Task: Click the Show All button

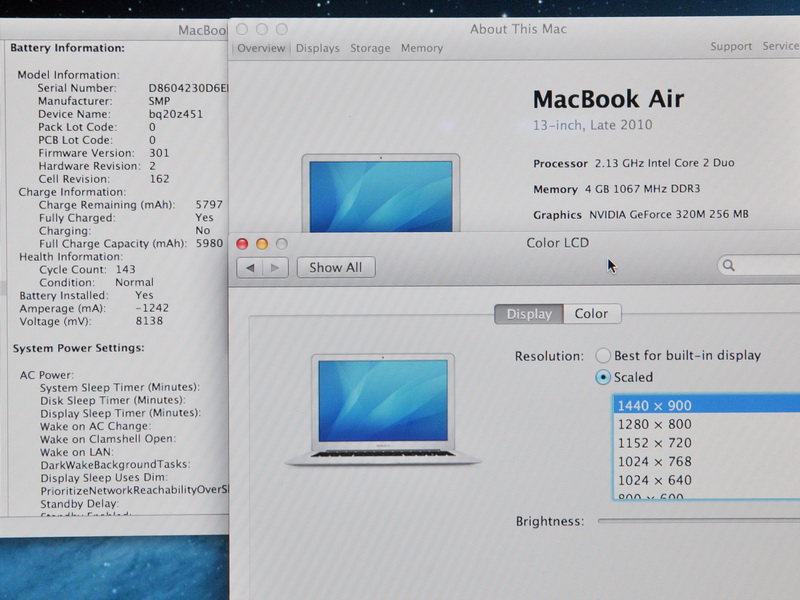Action: point(336,267)
